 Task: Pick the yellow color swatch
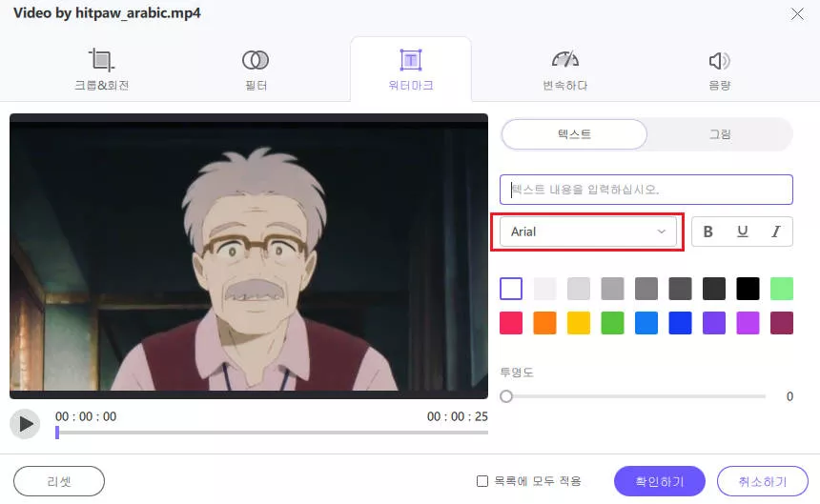click(x=579, y=323)
